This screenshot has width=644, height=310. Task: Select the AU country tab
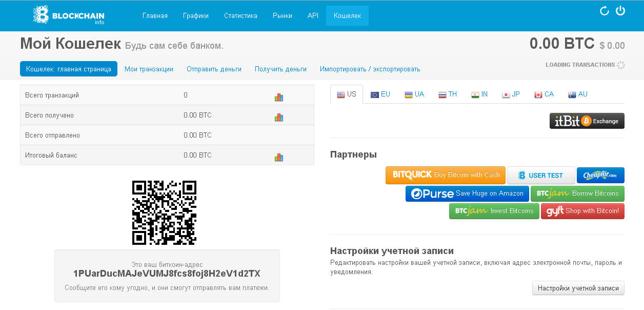[578, 94]
